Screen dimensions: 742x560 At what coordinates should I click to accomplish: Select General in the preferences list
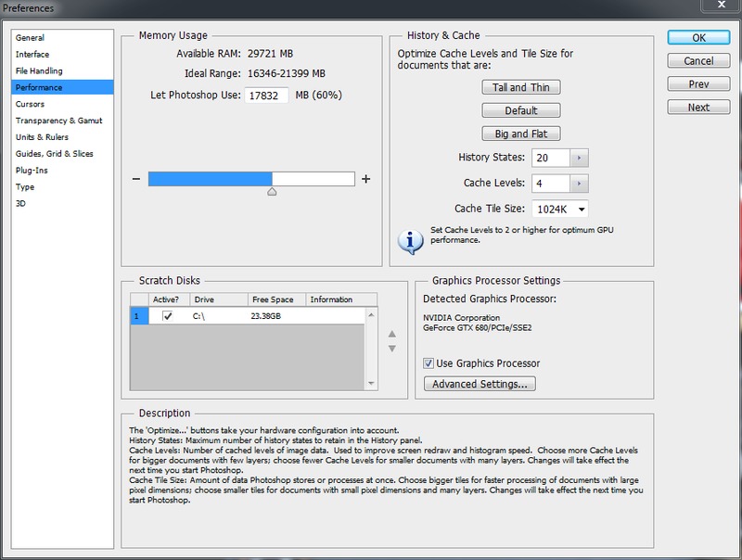pyautogui.click(x=30, y=38)
